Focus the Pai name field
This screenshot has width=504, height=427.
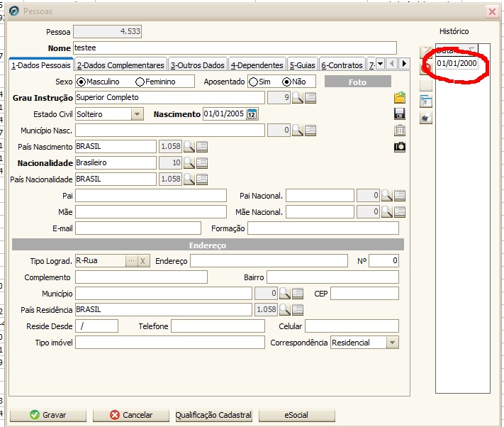151,196
